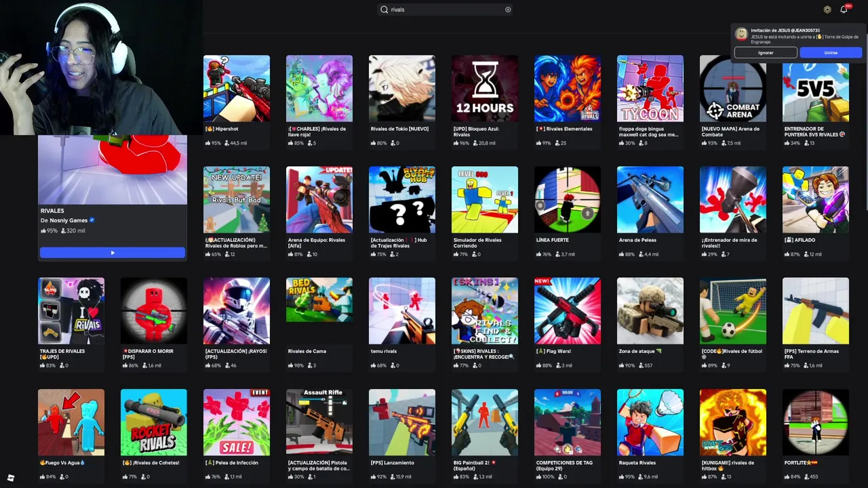868x488 pixels.
Task: Open the Arena de Peleas thumbnail
Action: click(650, 200)
